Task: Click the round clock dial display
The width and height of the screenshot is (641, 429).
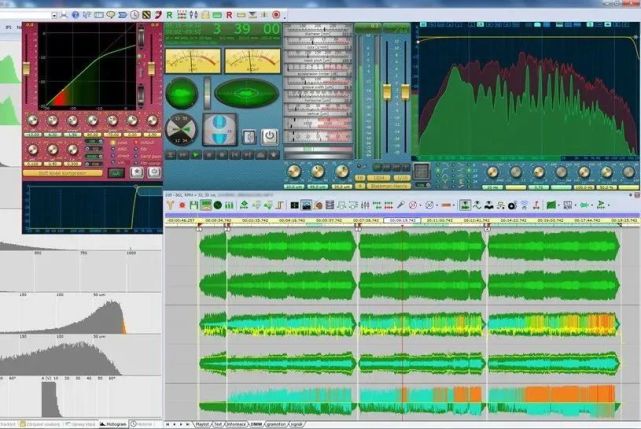Action: [x=181, y=128]
